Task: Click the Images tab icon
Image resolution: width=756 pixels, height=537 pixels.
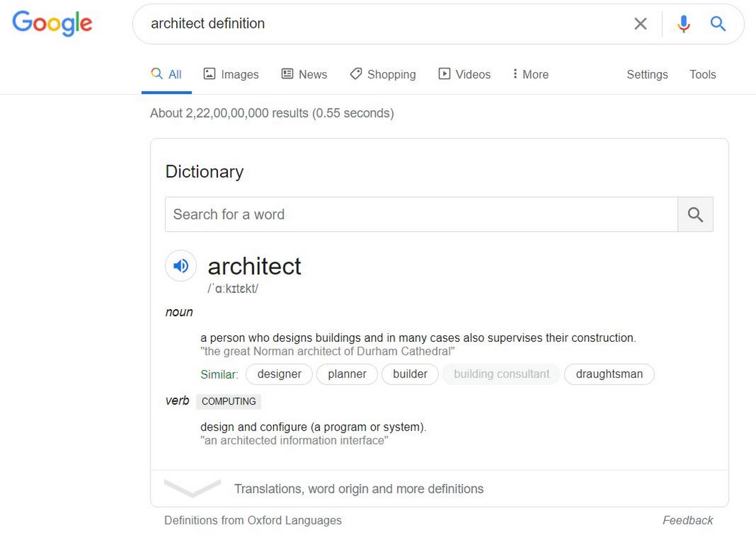Action: click(209, 74)
